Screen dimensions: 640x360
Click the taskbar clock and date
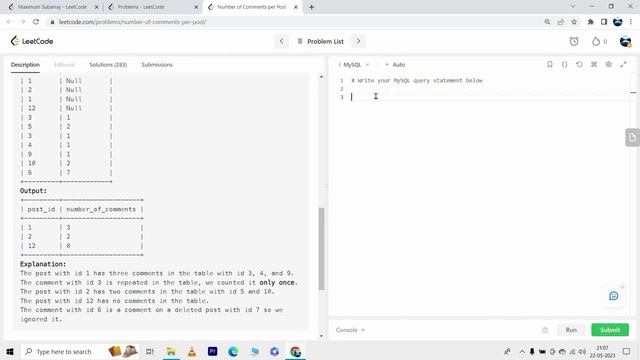(602, 351)
